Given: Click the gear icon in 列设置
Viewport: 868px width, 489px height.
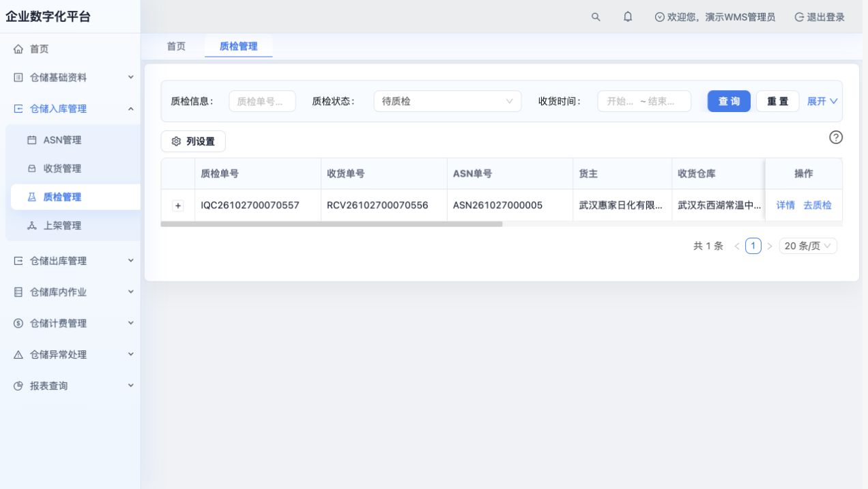Looking at the screenshot, I should coord(176,141).
